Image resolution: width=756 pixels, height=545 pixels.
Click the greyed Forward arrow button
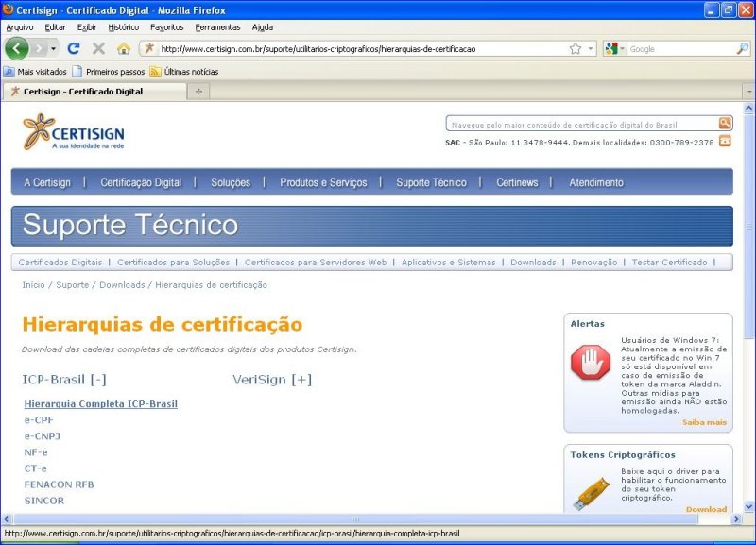[x=39, y=48]
